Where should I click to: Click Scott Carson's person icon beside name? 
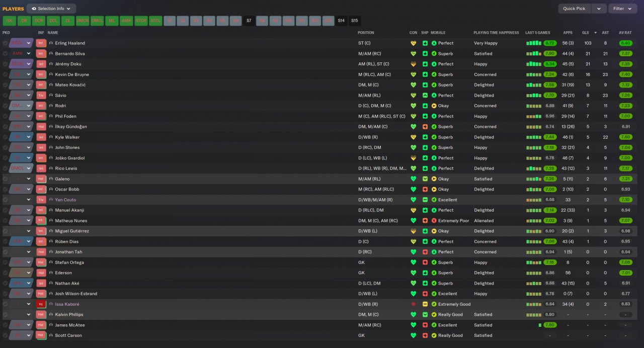point(51,335)
